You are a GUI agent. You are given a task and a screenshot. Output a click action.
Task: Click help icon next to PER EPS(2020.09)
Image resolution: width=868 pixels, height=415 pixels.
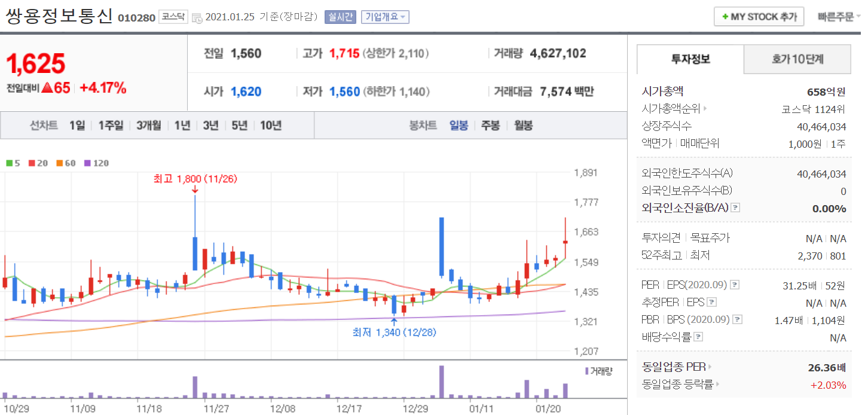click(x=735, y=285)
